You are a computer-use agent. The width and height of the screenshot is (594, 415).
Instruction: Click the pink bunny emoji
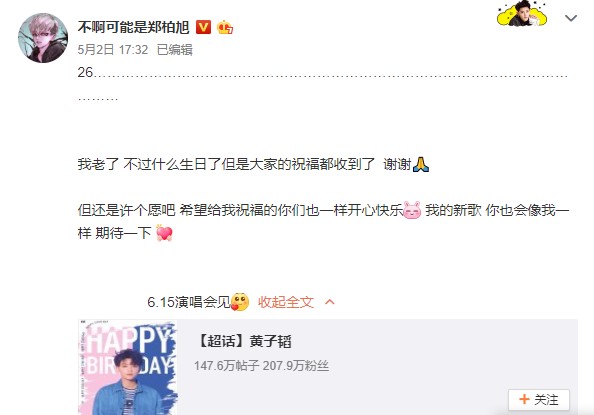[x=412, y=210]
